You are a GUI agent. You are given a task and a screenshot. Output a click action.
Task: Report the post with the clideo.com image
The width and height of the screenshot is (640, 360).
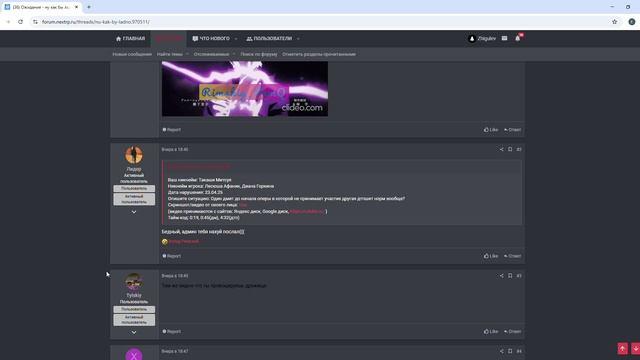(x=171, y=130)
